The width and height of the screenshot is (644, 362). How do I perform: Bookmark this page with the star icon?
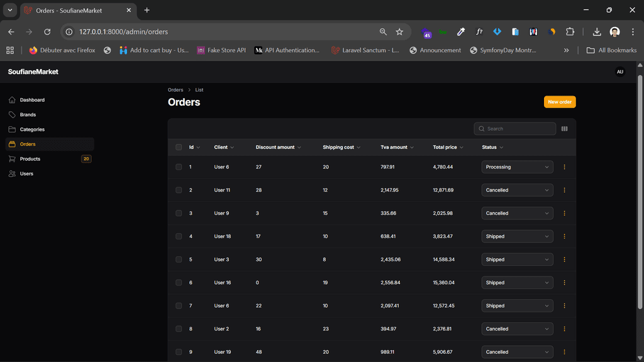click(x=399, y=31)
